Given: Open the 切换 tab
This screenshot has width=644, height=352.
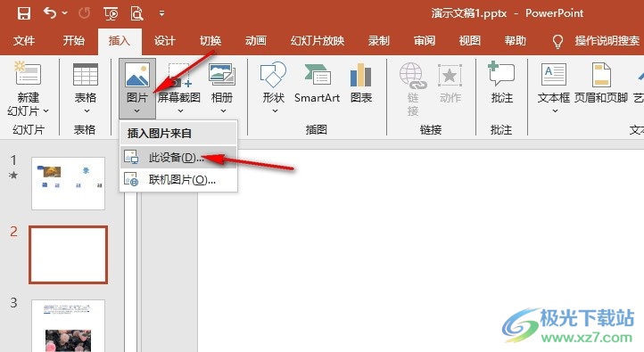Looking at the screenshot, I should pyautogui.click(x=211, y=41).
